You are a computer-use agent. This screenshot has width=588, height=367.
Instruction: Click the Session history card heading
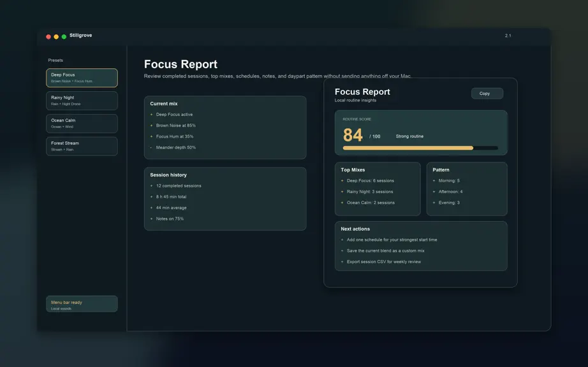168,175
